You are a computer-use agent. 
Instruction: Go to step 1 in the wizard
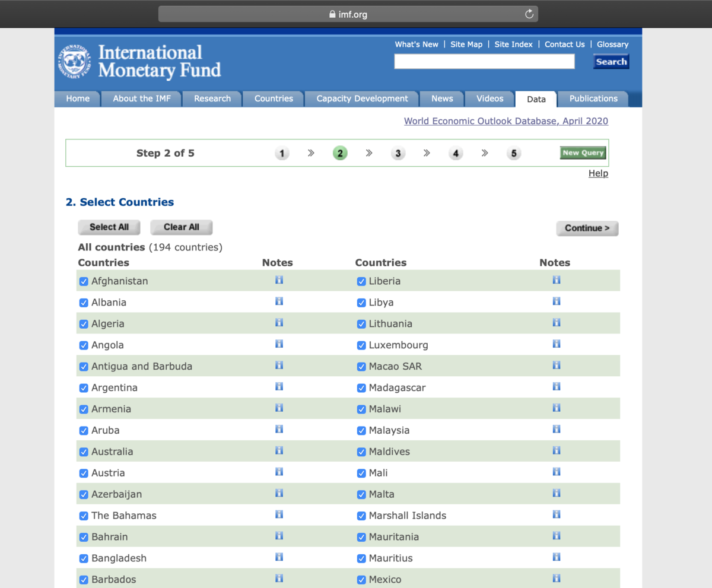pyautogui.click(x=282, y=154)
